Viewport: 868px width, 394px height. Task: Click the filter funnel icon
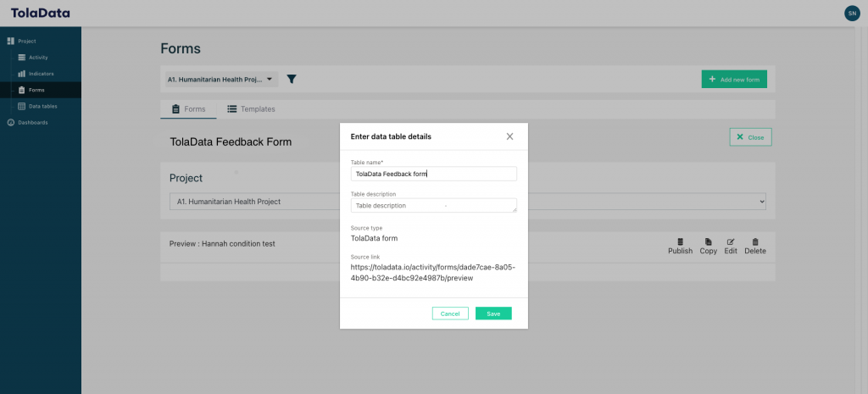[292, 79]
